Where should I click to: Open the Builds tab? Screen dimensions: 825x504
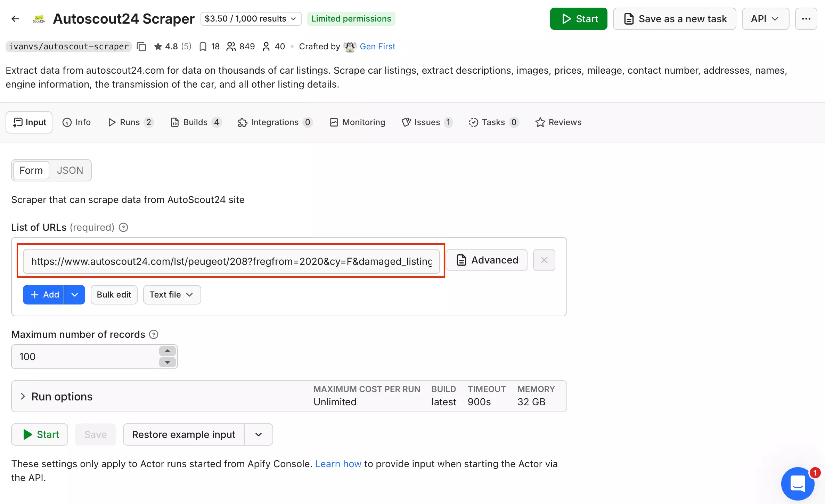tap(196, 122)
